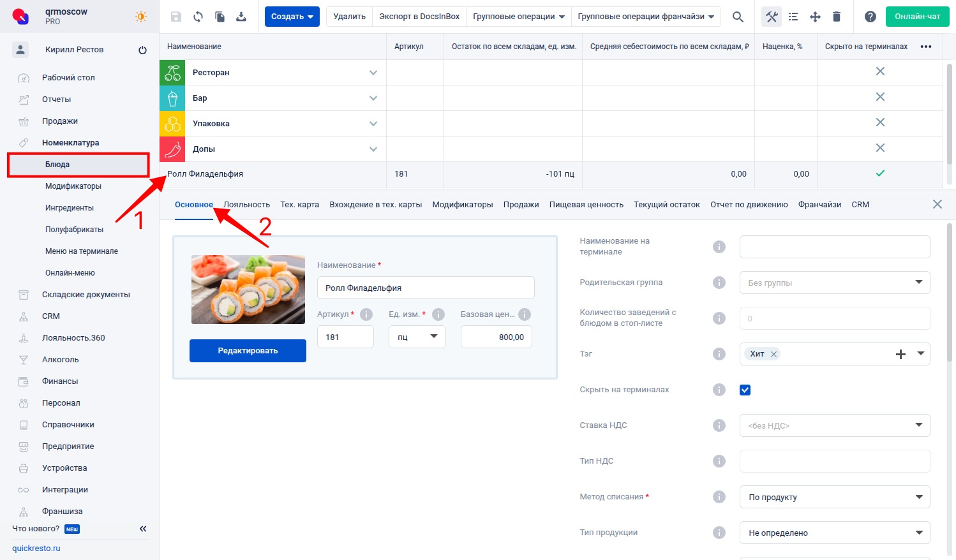The width and height of the screenshot is (956, 560).
Task: Open help question mark icon
Action: click(x=870, y=17)
